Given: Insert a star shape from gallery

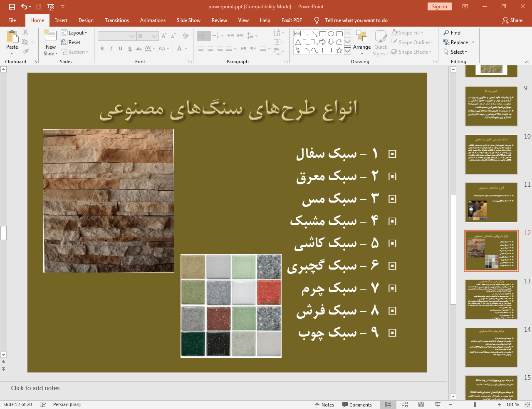Looking at the screenshot, I should tap(339, 50).
